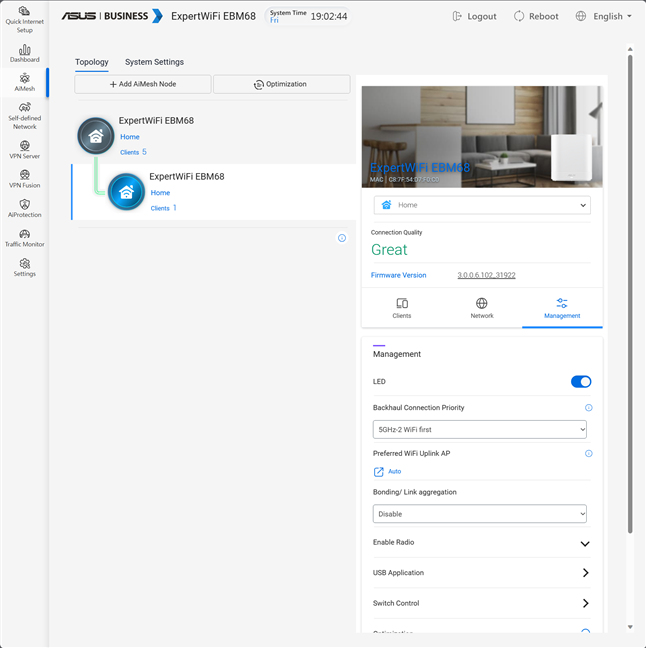Click the ASUS Business logo

(112, 16)
